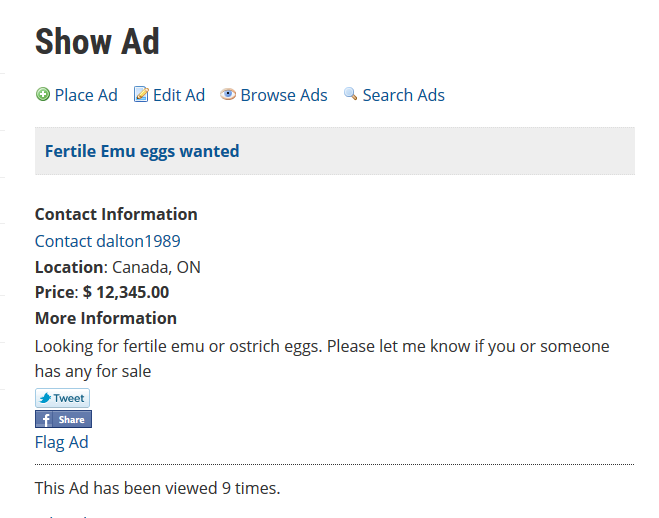The image size is (659, 518).
Task: Click the Canada, ON location text
Action: [156, 267]
